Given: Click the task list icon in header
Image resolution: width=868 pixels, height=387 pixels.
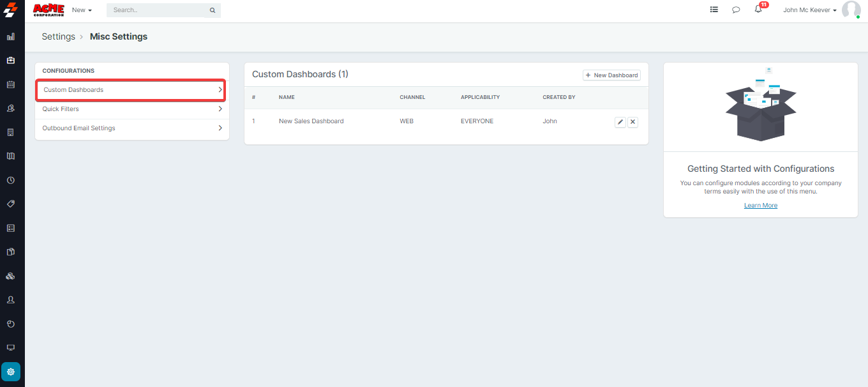Looking at the screenshot, I should [714, 10].
